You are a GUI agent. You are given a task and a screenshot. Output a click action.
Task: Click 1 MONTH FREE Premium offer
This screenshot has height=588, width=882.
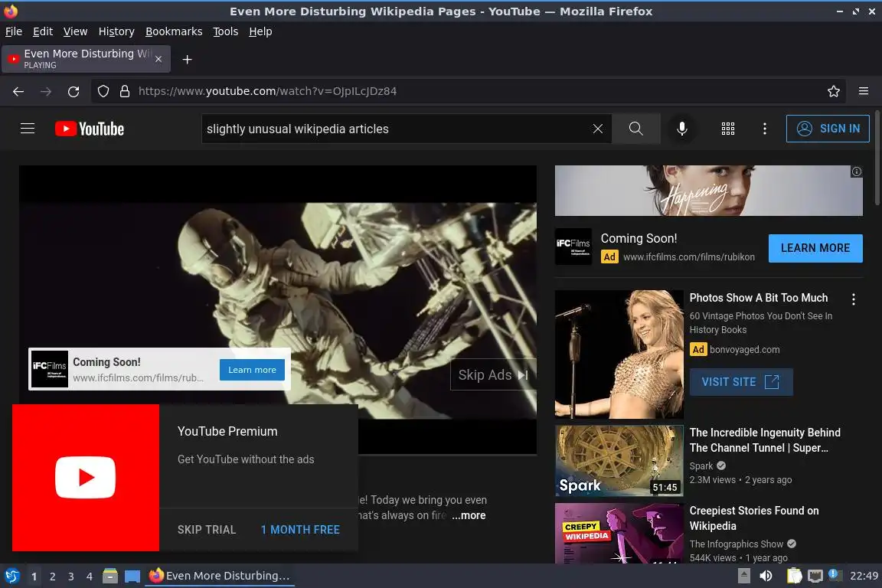(x=300, y=530)
